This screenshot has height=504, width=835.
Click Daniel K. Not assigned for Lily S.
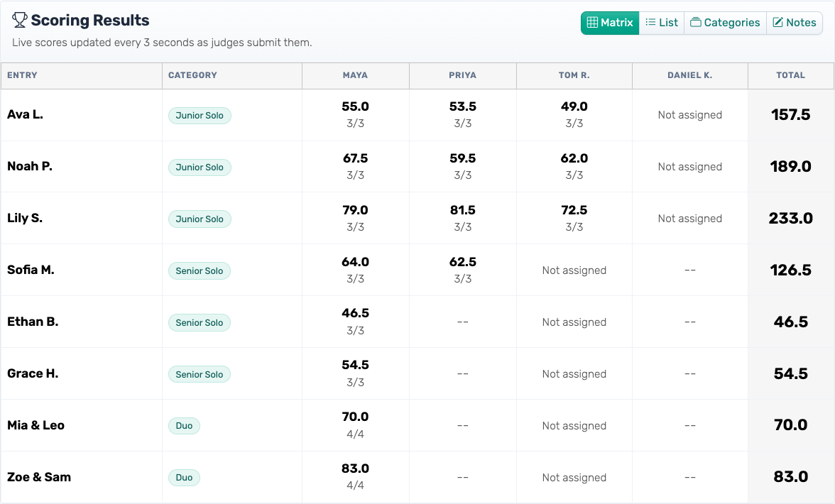click(689, 219)
